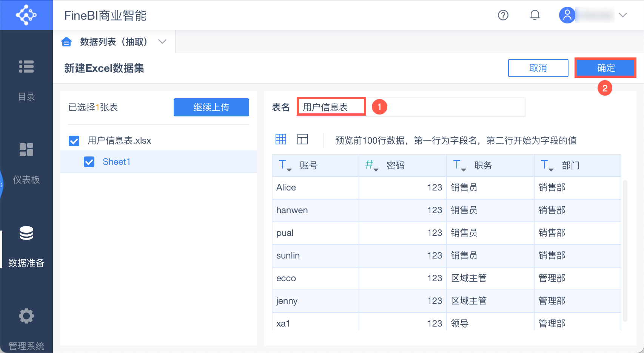This screenshot has height=353, width=644.
Task: Expand the user account dropdown arrow
Action: 623,15
